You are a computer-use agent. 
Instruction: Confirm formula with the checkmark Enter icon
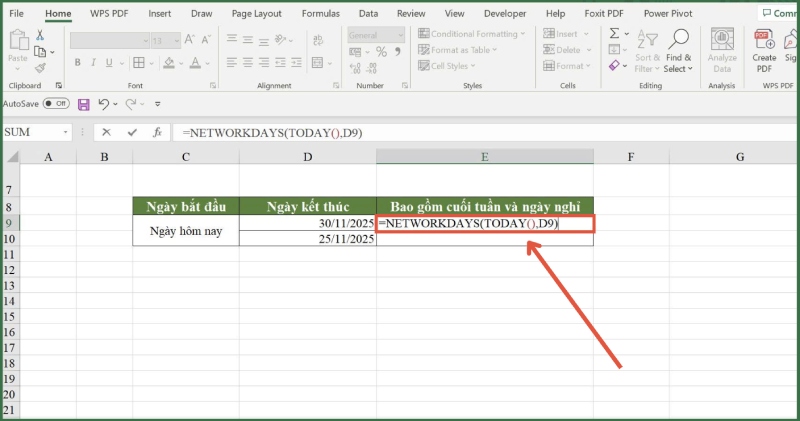[x=132, y=132]
